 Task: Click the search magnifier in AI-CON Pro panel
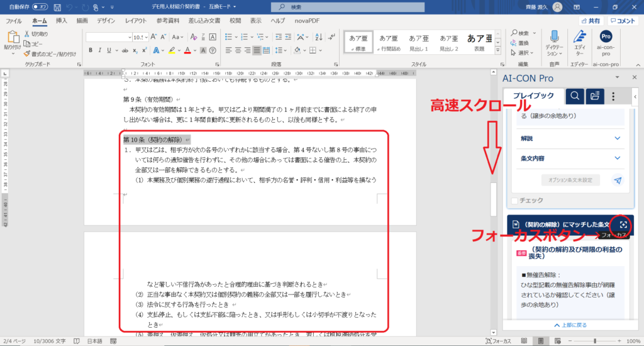[x=575, y=96]
